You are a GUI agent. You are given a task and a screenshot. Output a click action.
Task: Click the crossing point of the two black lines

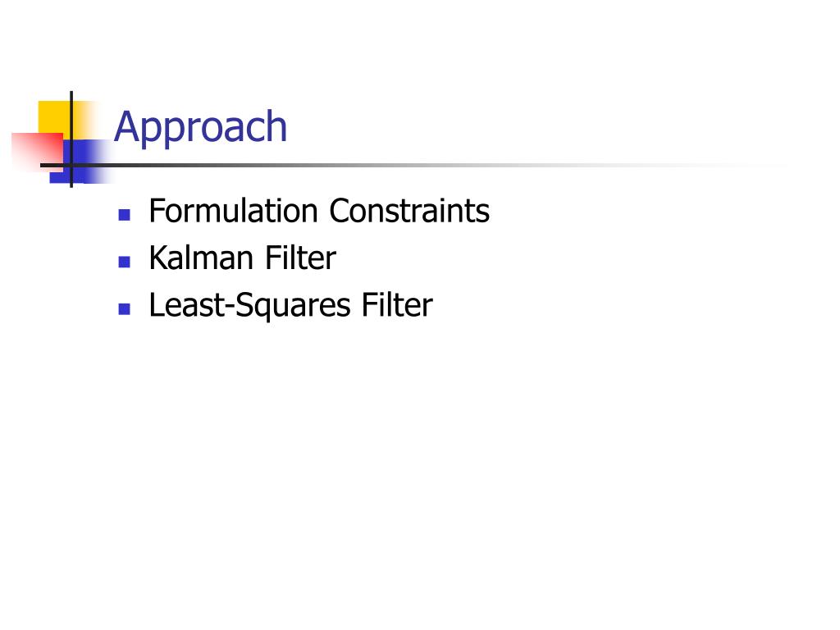pos(71,165)
